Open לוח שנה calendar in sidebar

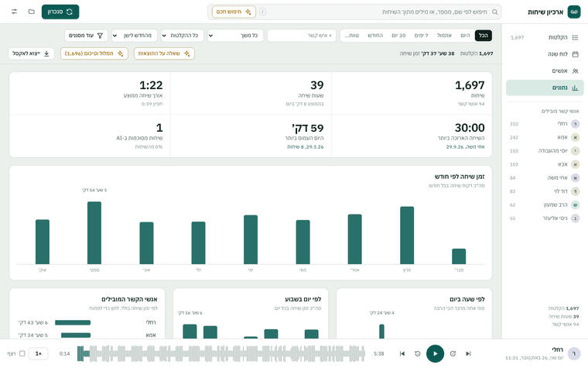point(545,54)
